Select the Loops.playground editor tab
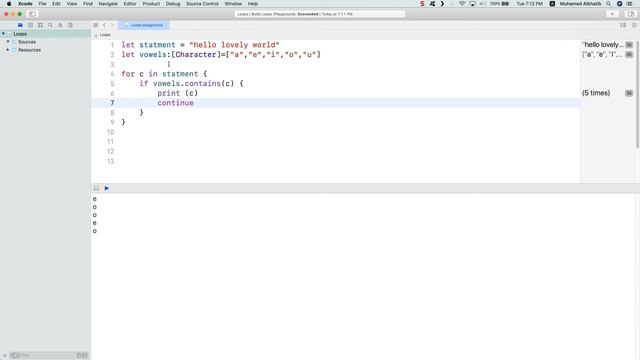Viewport: 640px width, 360px height. click(x=144, y=25)
